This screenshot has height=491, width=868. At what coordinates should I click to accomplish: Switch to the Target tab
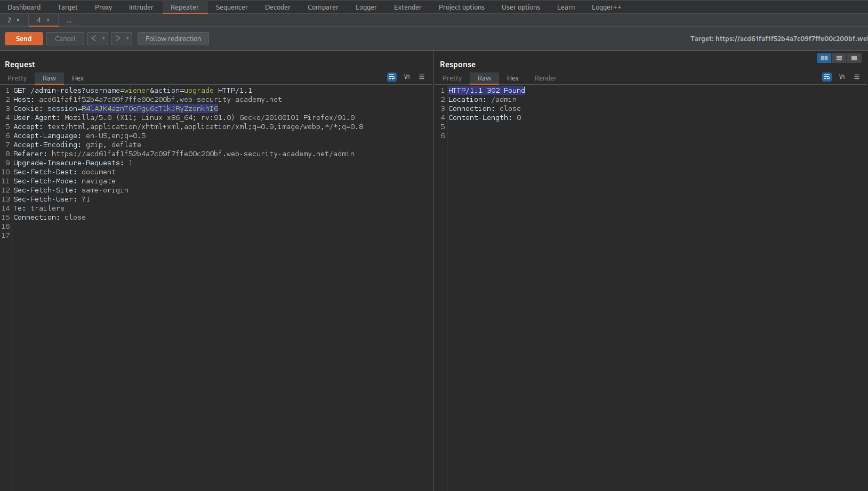(x=68, y=7)
